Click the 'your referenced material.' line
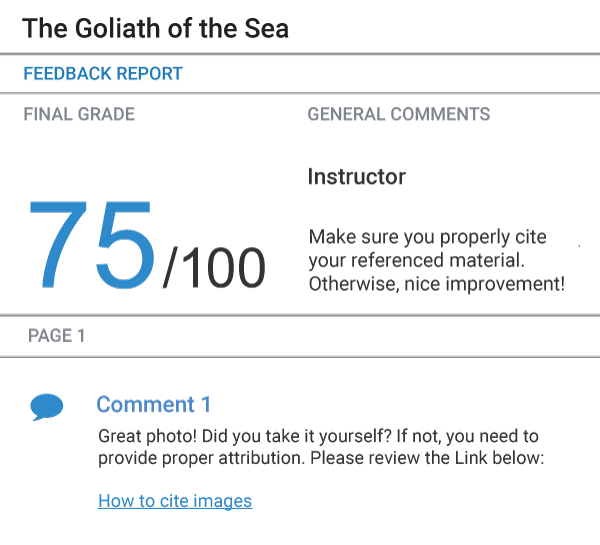This screenshot has height=545, width=600. [416, 261]
